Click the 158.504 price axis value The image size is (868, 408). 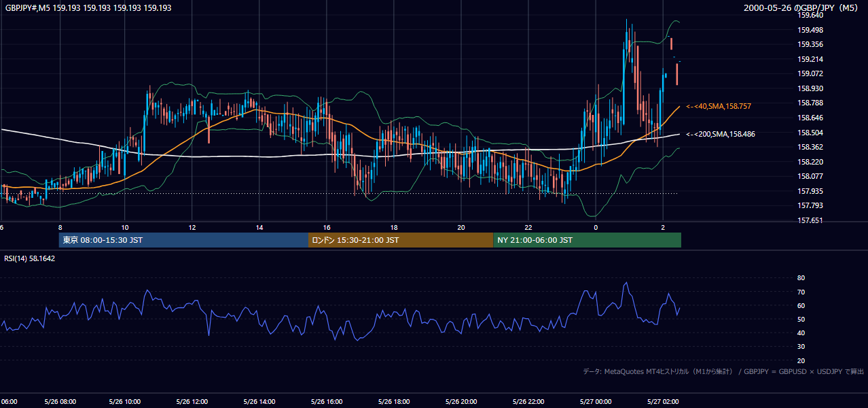point(810,133)
